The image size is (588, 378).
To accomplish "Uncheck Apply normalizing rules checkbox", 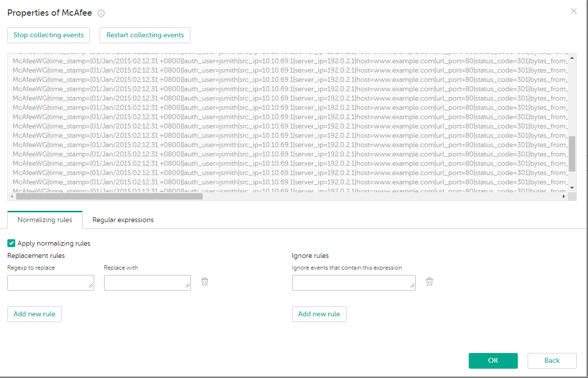I will (11, 243).
